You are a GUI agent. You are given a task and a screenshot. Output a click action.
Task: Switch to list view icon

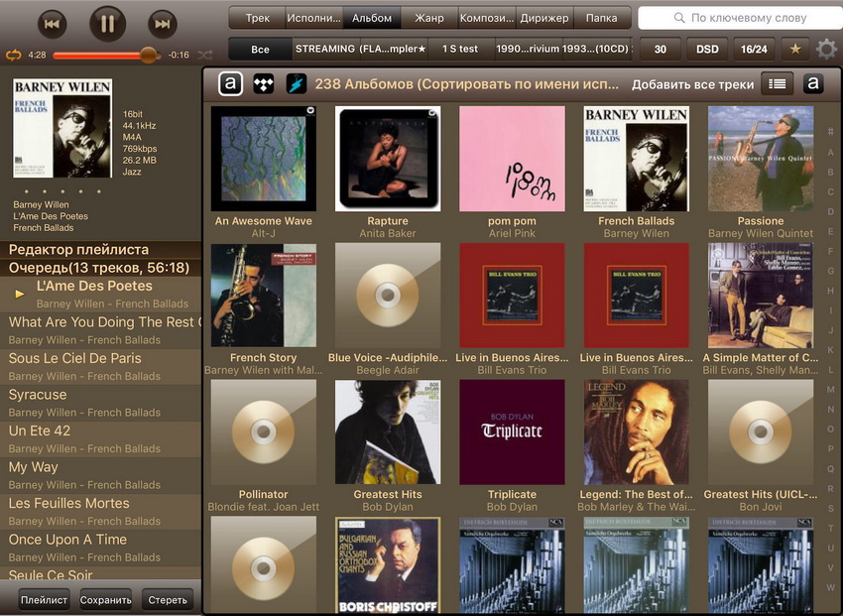[777, 84]
